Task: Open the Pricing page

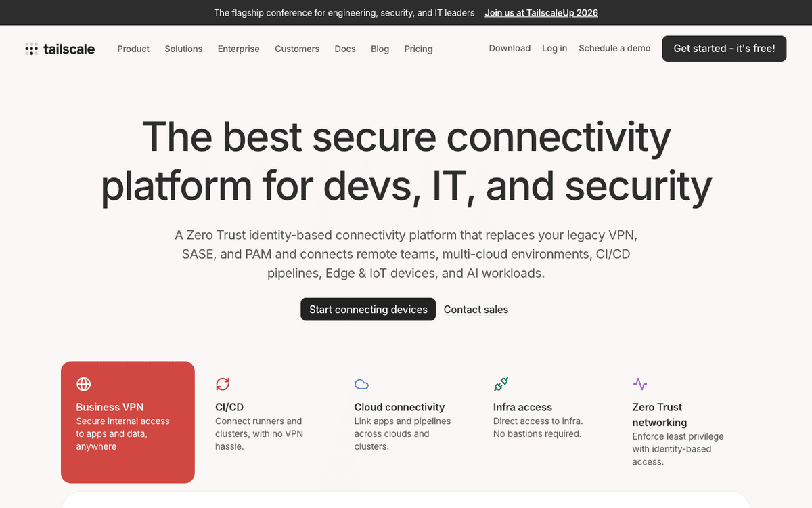Action: click(x=418, y=49)
